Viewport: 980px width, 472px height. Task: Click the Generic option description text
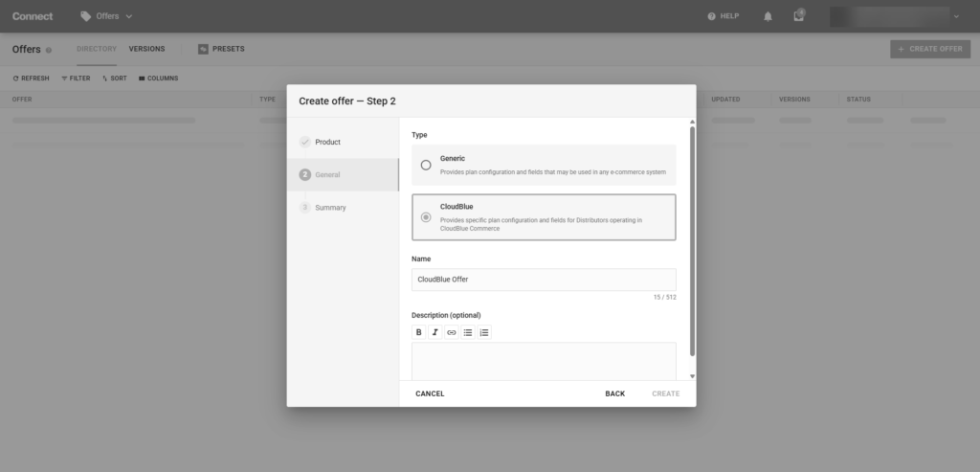point(552,172)
